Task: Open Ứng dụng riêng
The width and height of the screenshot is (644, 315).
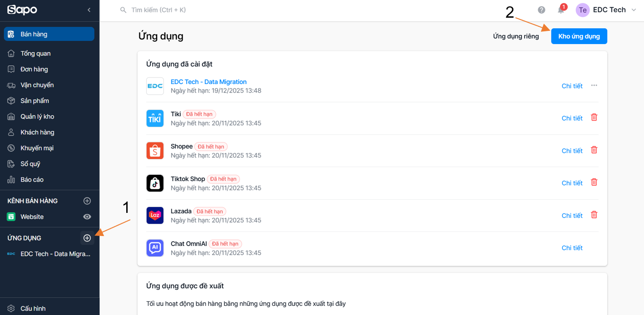Action: [x=516, y=36]
